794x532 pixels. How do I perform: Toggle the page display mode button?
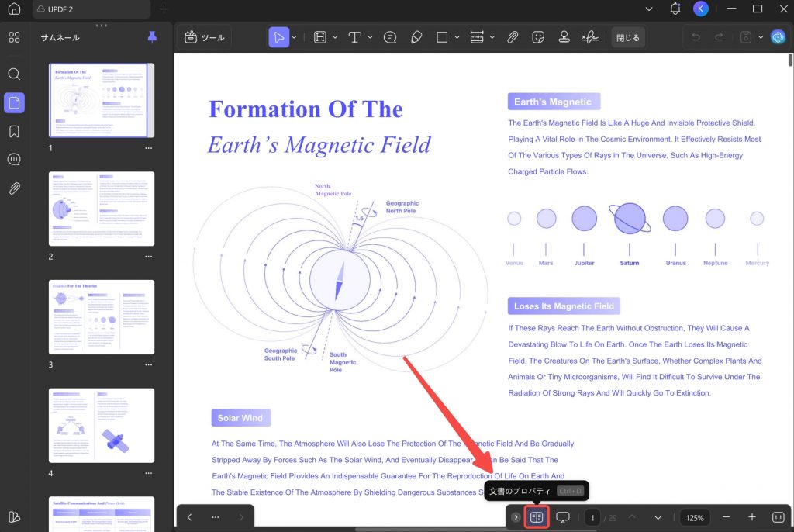coord(537,517)
